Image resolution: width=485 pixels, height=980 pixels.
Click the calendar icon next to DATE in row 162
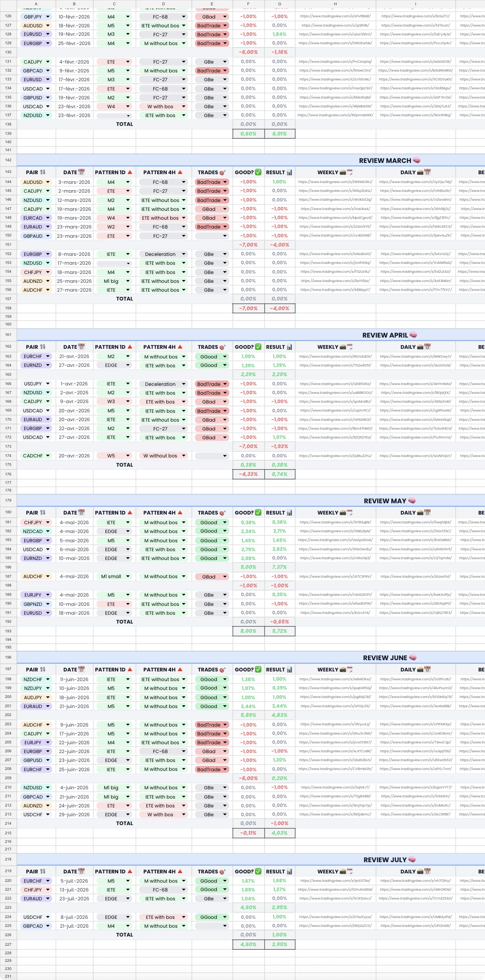click(81, 347)
